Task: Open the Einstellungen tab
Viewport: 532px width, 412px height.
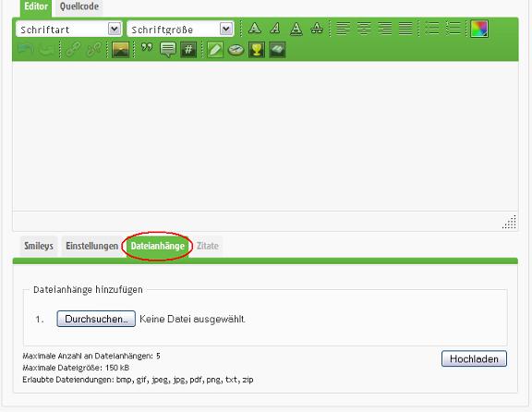Action: pyautogui.click(x=92, y=246)
